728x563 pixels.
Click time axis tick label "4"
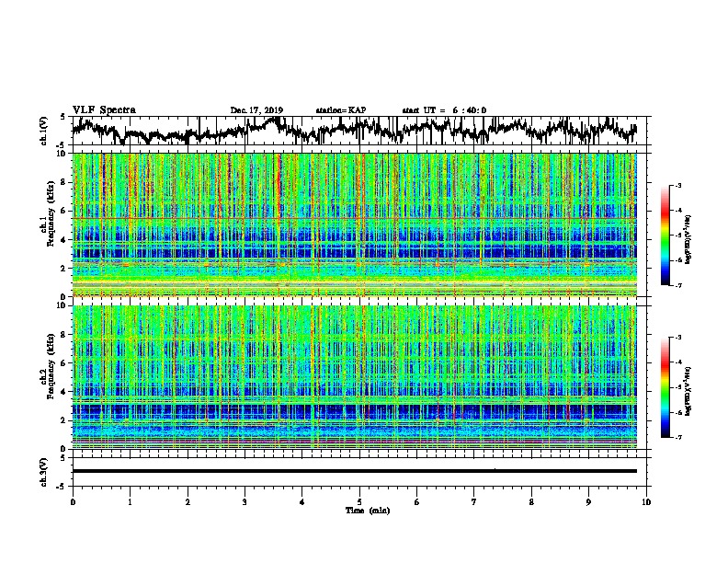pyautogui.click(x=302, y=502)
